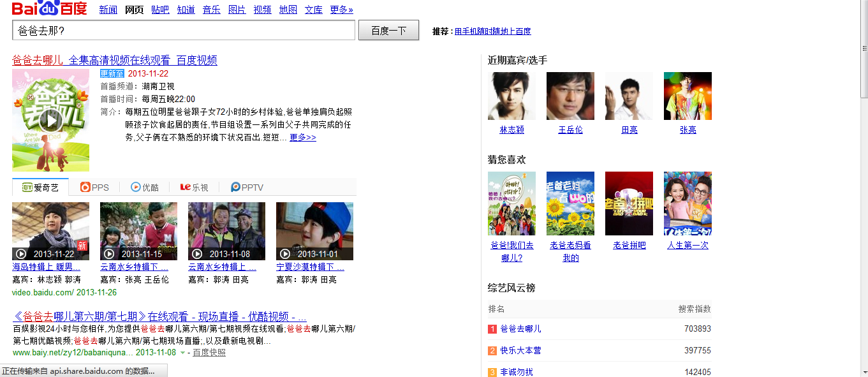Play the 爸爸去哪儿 poster video
This screenshot has height=377, width=868.
50,120
